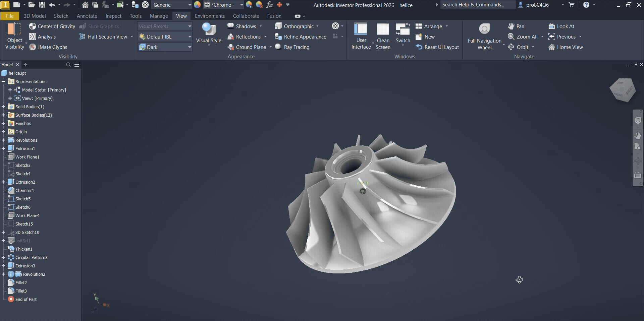Create a New window
The height and width of the screenshot is (321, 644).
click(x=425, y=37)
